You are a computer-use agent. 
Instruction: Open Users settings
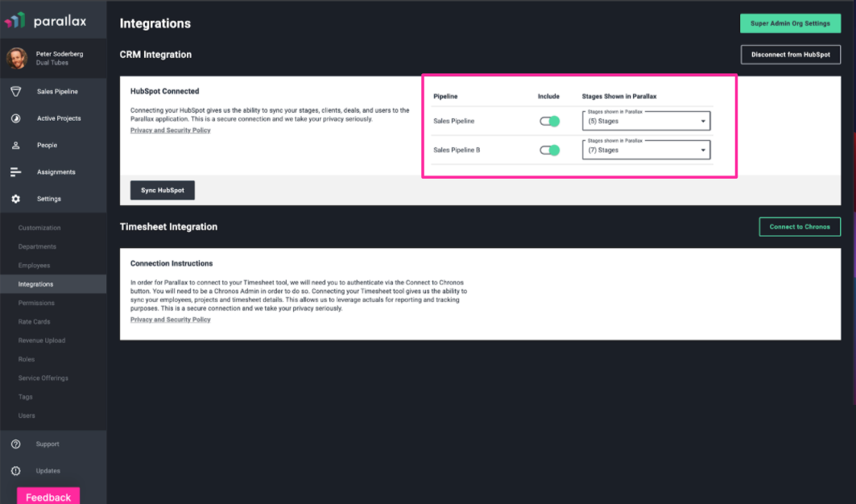coord(27,415)
